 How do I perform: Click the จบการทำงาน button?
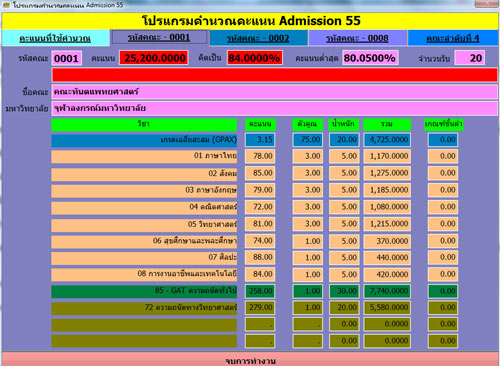pos(250,360)
